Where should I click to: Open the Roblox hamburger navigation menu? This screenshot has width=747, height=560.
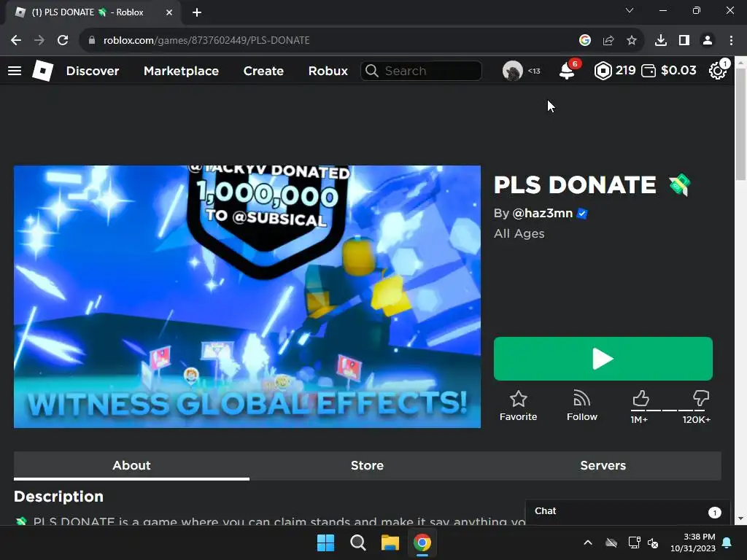(x=15, y=71)
